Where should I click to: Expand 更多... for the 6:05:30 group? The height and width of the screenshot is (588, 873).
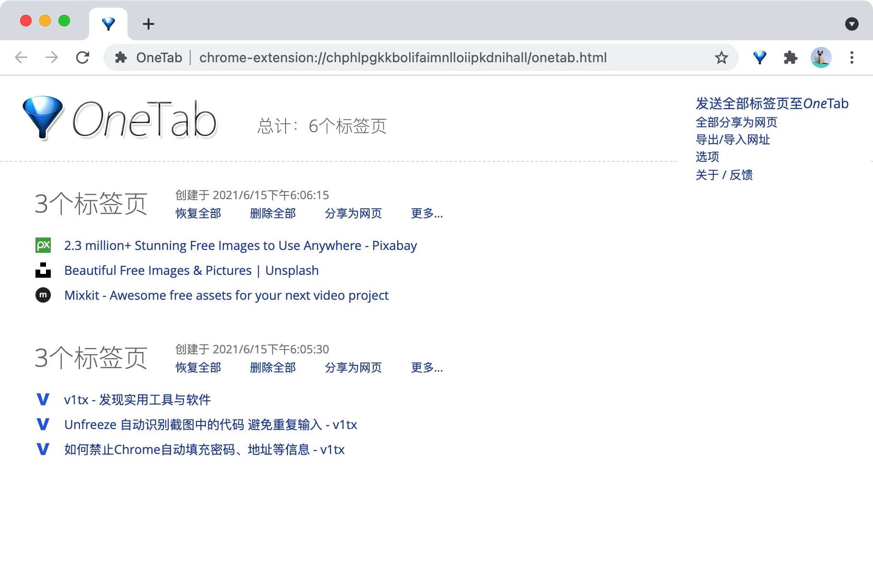(x=426, y=368)
